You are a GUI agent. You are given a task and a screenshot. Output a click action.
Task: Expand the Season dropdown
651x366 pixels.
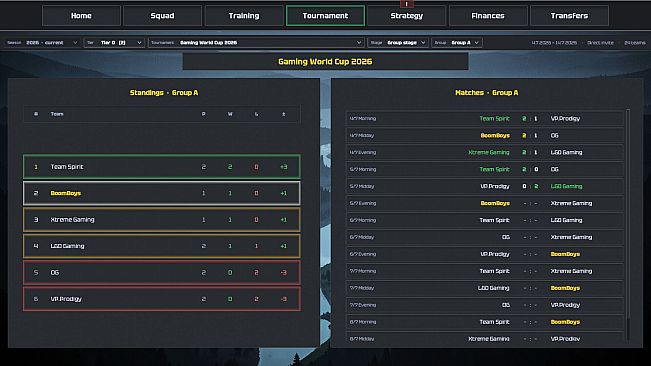tap(42, 43)
